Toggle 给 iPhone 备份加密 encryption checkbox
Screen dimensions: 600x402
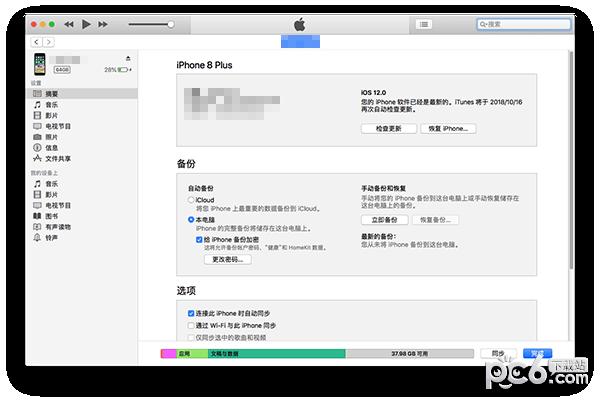(x=200, y=240)
